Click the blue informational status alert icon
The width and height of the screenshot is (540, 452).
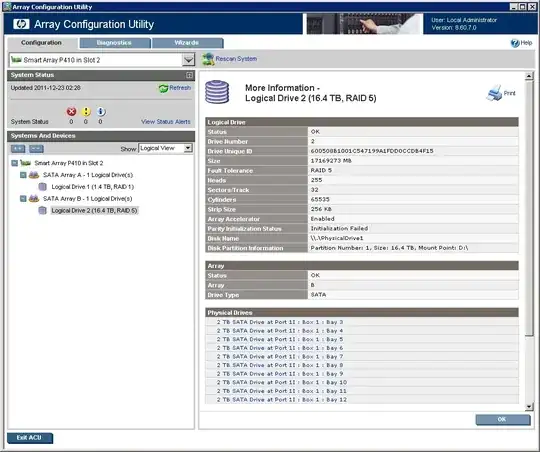tap(100, 112)
